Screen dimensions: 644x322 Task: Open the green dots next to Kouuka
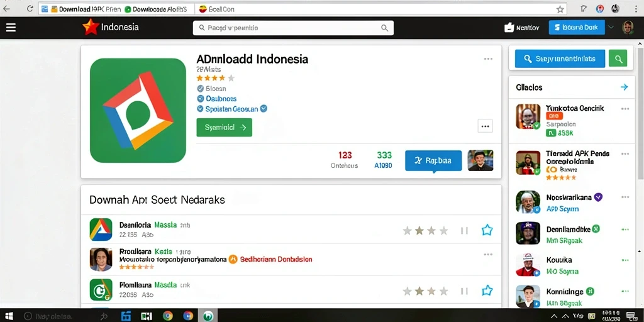click(x=625, y=260)
